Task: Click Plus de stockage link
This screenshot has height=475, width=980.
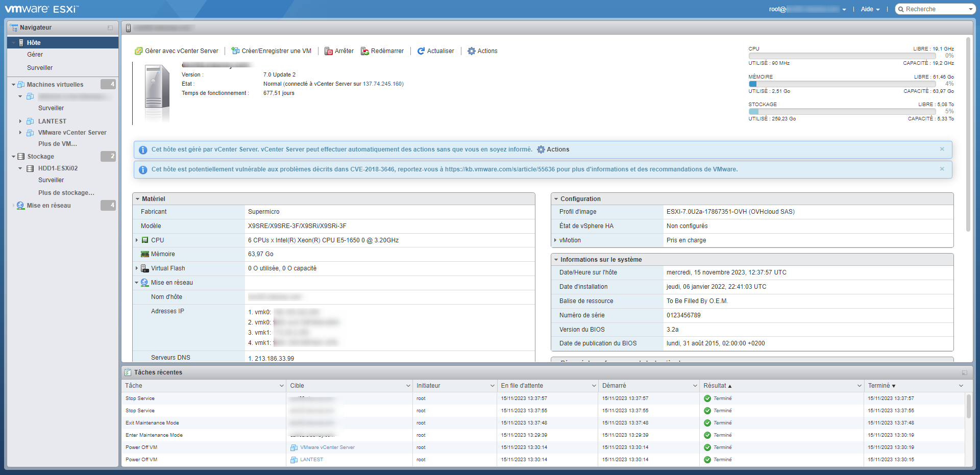Action: point(66,193)
